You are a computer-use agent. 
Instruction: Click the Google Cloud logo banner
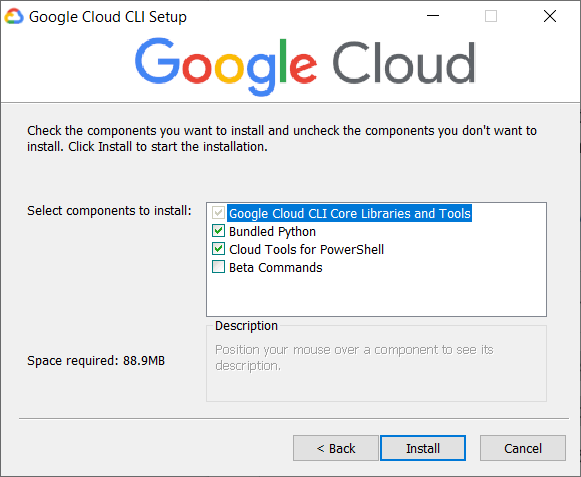(305, 65)
